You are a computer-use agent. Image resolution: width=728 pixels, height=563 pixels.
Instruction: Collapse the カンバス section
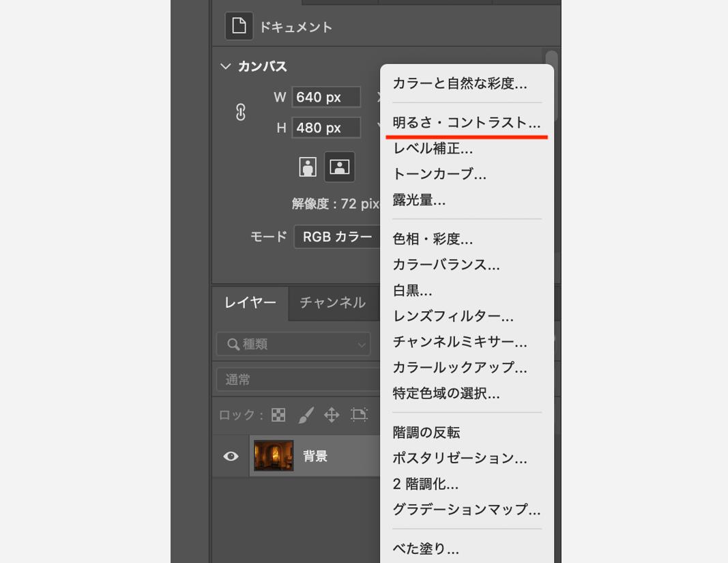[x=225, y=66]
